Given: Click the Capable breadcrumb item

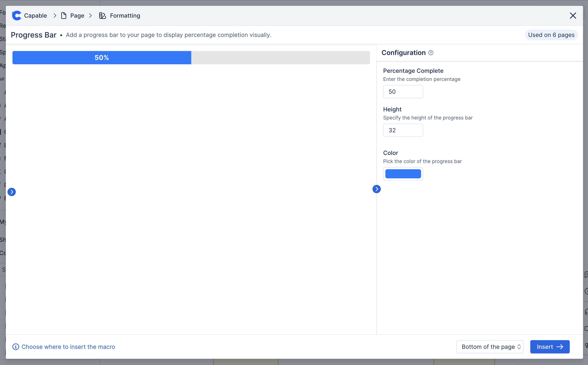Looking at the screenshot, I should click(x=36, y=16).
